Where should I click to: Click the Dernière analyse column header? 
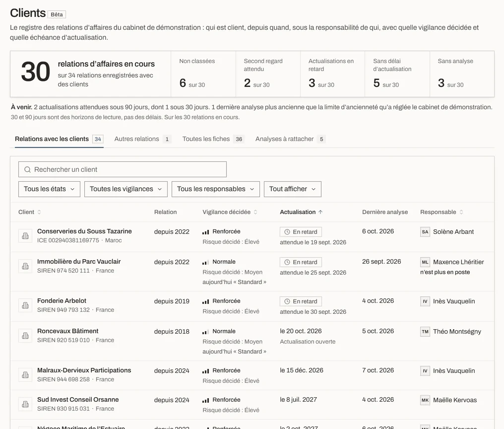pos(385,212)
